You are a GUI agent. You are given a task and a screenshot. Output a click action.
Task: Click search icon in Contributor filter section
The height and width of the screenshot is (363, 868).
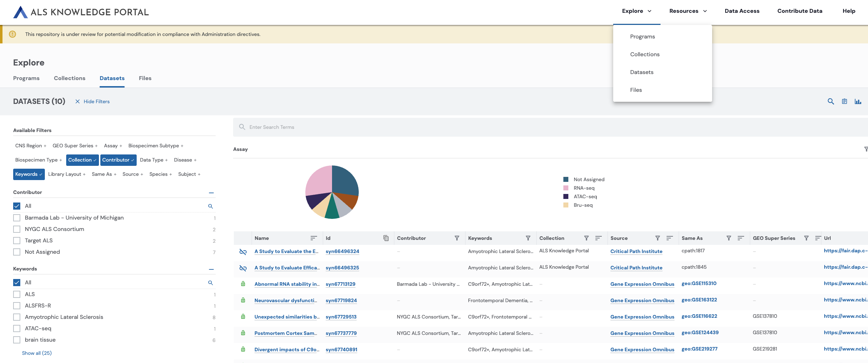click(210, 206)
